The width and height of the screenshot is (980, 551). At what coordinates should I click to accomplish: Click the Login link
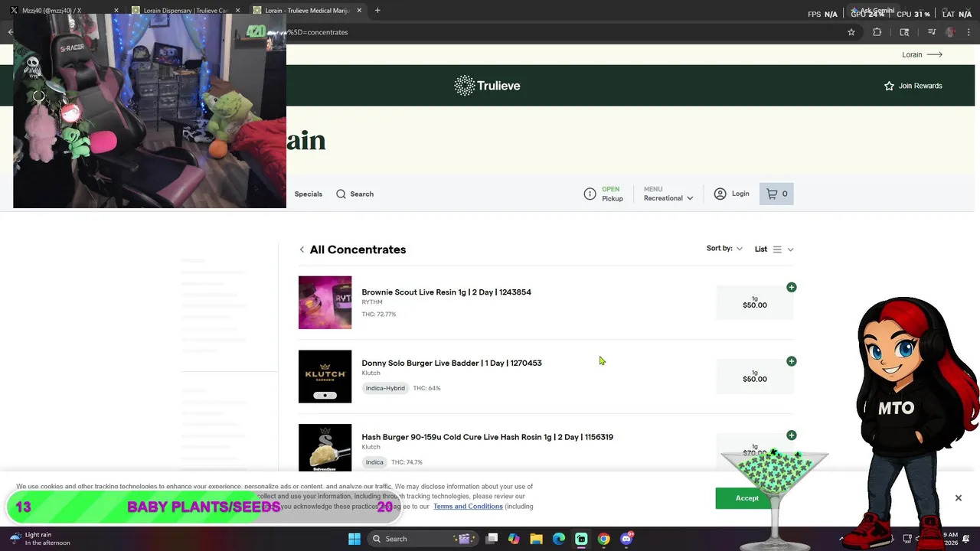pyautogui.click(x=740, y=194)
